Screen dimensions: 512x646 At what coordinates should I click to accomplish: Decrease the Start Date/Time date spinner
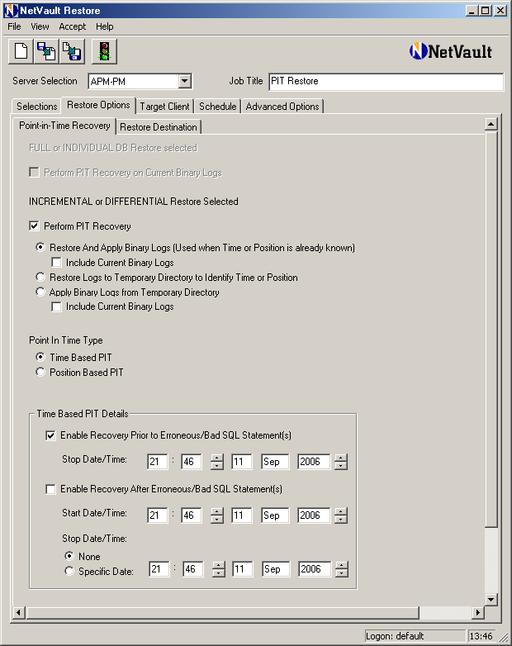point(341,520)
